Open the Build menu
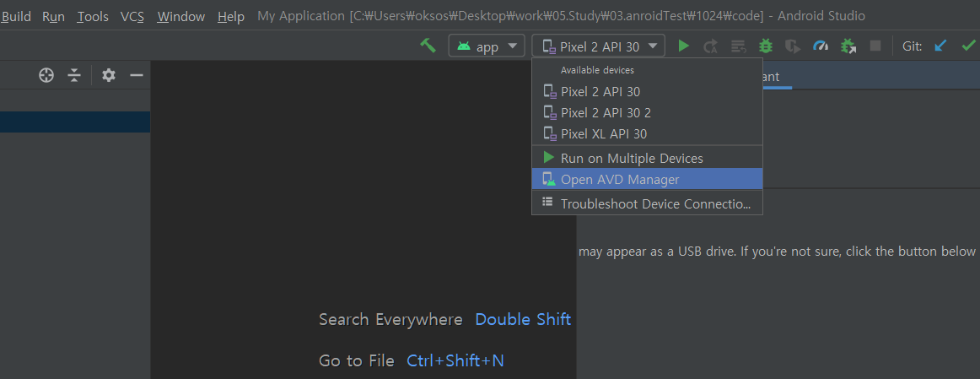 tap(16, 16)
